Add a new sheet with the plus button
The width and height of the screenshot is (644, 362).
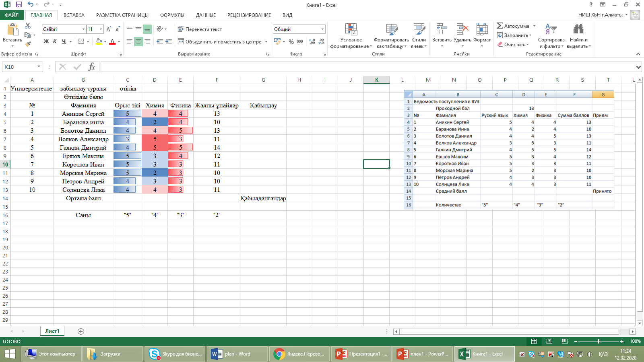pyautogui.click(x=81, y=331)
